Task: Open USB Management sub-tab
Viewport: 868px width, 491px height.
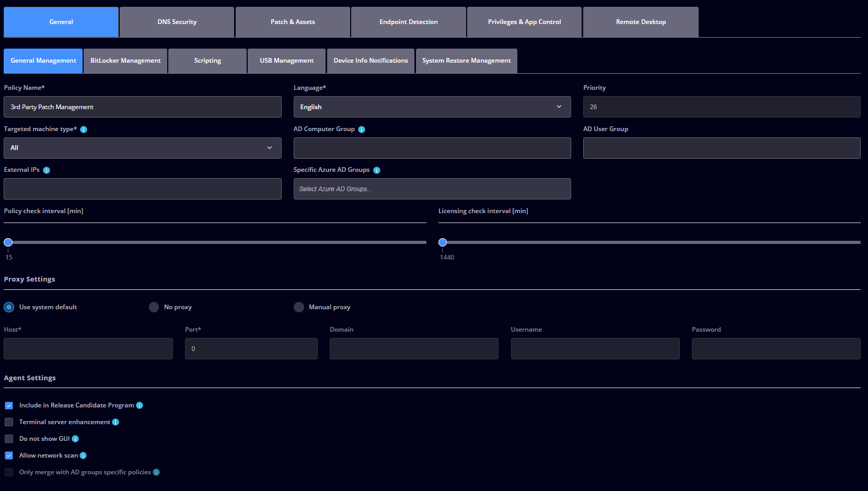Action: pos(287,61)
